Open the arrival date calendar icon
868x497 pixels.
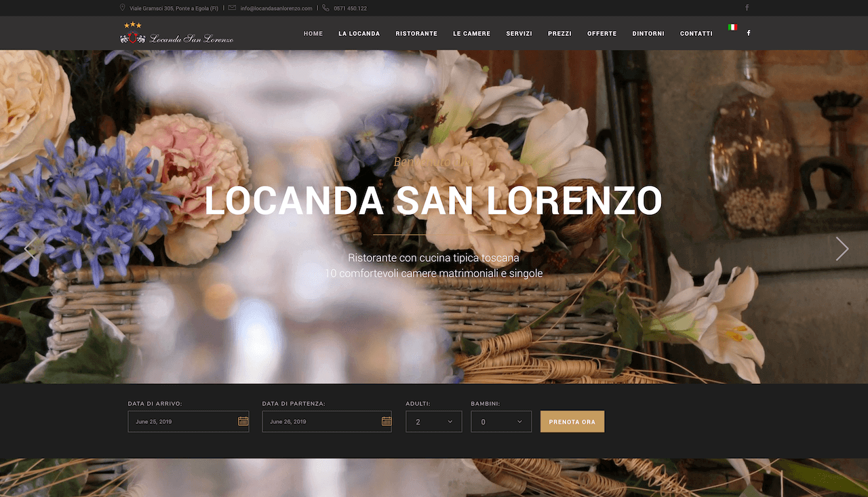pyautogui.click(x=243, y=421)
